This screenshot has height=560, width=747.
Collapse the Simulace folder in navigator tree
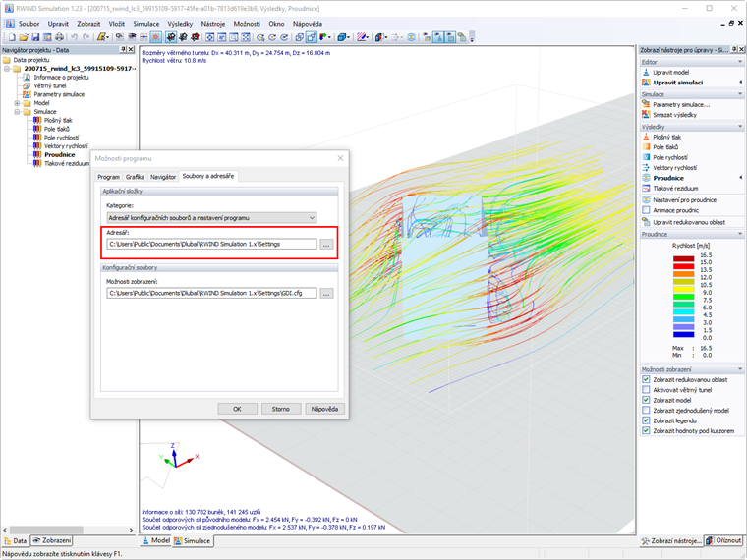tap(17, 111)
